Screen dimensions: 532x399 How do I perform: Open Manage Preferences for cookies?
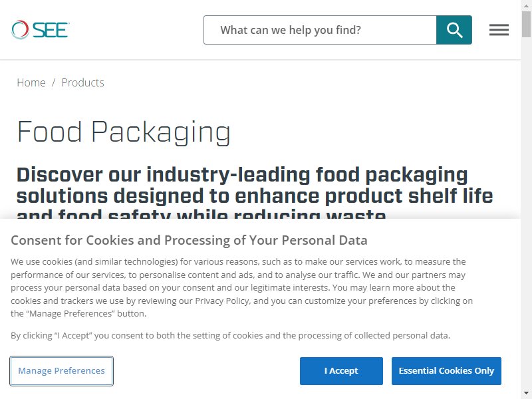tap(61, 371)
